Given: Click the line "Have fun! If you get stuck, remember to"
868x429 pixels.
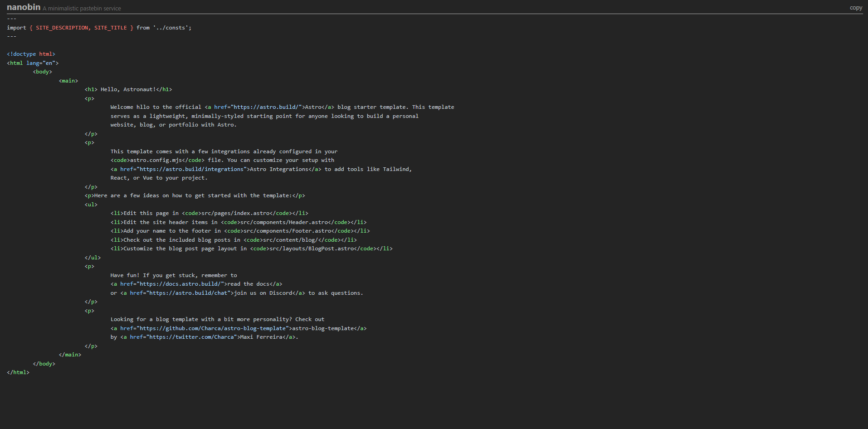Looking at the screenshot, I should (x=174, y=275).
